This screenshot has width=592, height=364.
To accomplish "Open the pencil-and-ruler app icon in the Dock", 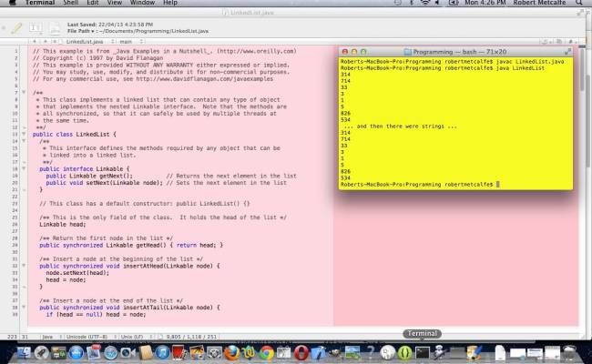I will [x=475, y=353].
